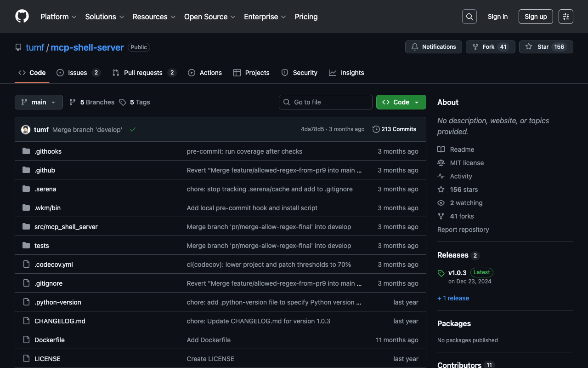Screen dimensions: 588x368
Task: Click the green commit status checkmark
Action: pyautogui.click(x=133, y=130)
